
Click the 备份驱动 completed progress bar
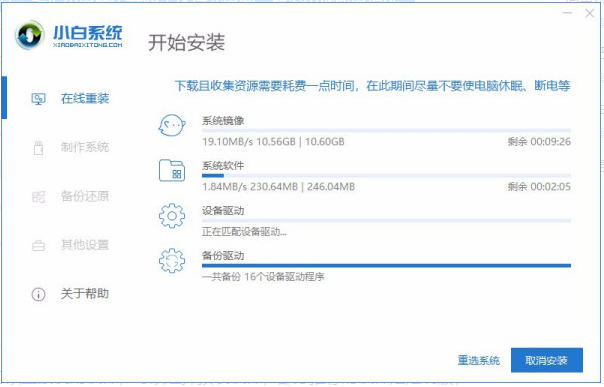point(386,265)
